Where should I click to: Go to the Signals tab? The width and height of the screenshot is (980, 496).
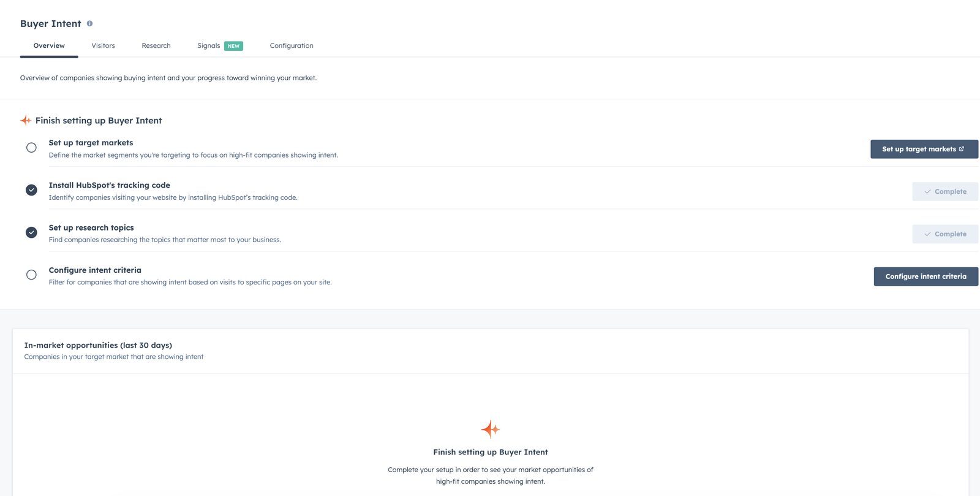[x=209, y=45]
